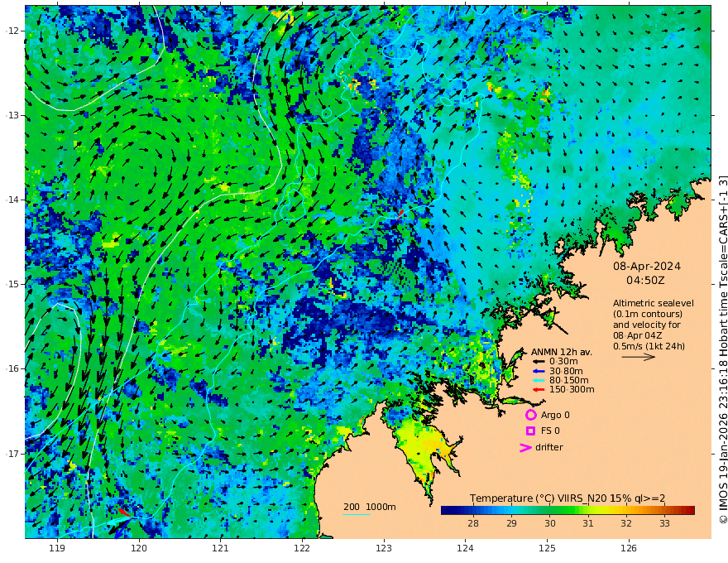Click the longitude axis label 124
728x563 pixels.
tap(466, 548)
